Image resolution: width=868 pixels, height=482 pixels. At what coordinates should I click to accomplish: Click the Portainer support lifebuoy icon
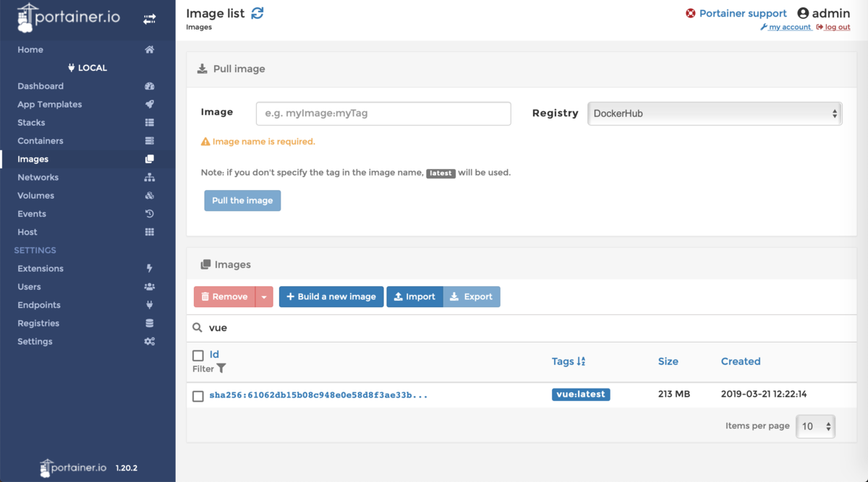[x=691, y=13]
